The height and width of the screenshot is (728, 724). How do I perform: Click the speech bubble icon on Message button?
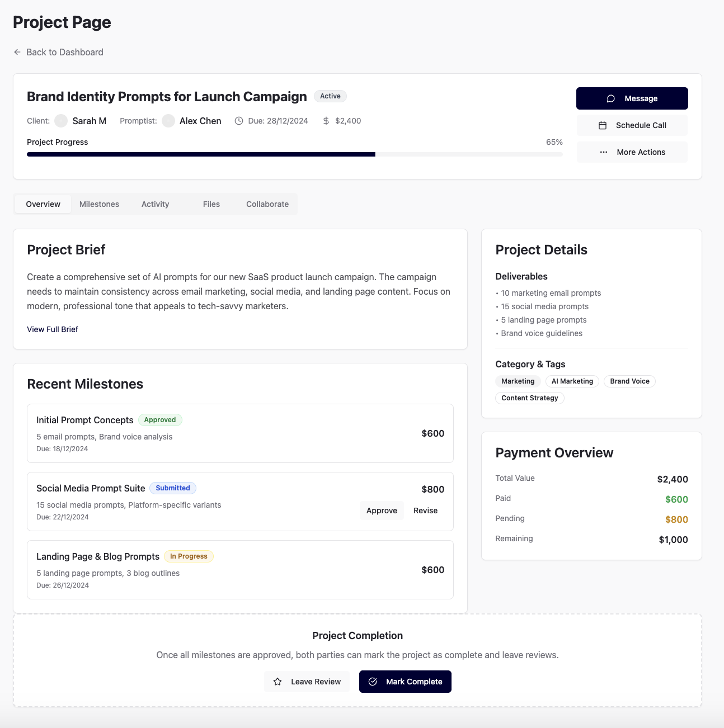point(610,98)
